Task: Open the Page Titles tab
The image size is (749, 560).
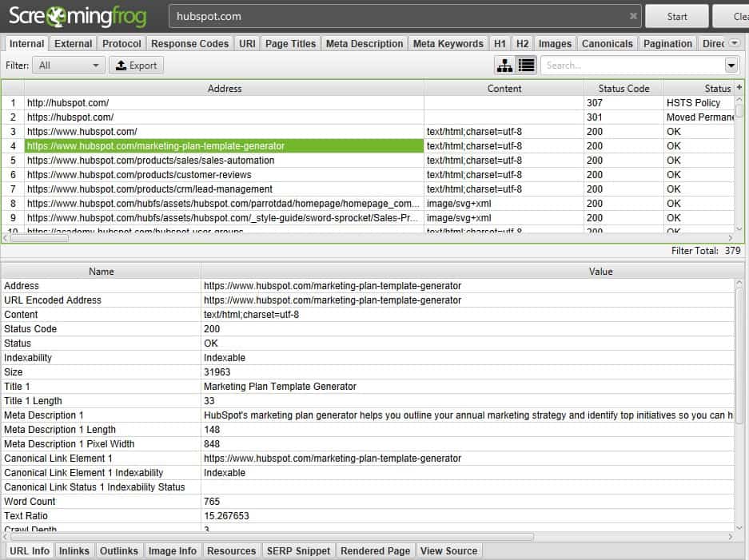Action: [290, 43]
